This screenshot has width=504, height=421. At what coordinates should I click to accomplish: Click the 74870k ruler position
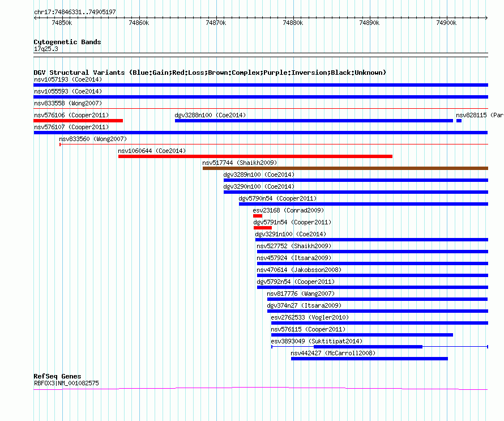[216, 23]
